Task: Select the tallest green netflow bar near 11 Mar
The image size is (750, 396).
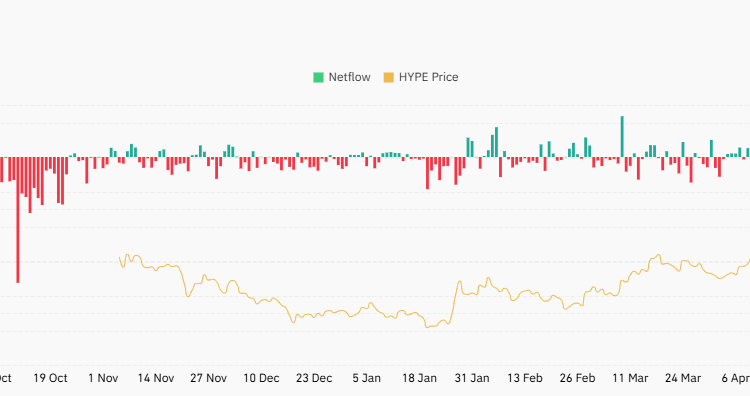Action: [x=622, y=136]
